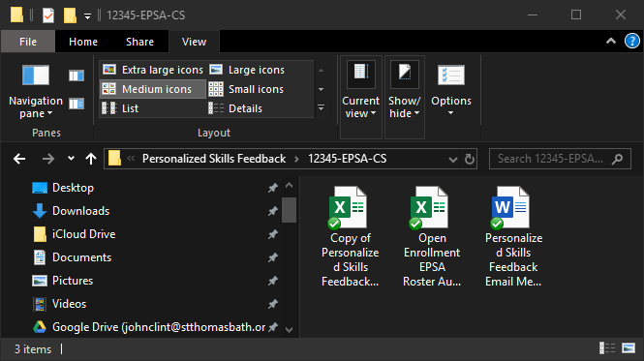
Task: Open the File tab
Action: click(28, 42)
